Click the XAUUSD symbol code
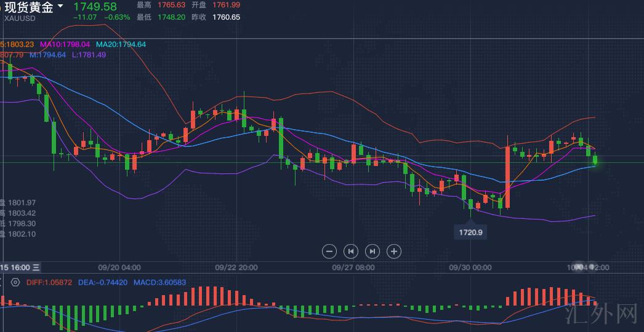644x332 pixels. (x=20, y=18)
